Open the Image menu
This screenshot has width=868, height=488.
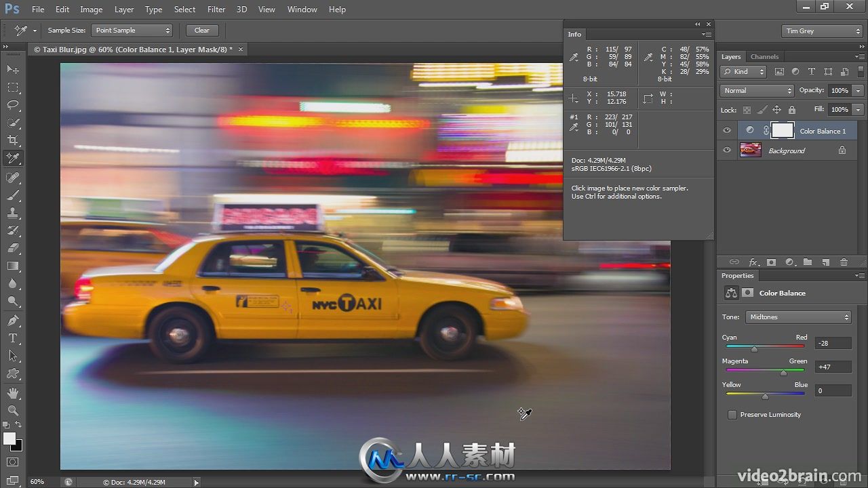92,9
